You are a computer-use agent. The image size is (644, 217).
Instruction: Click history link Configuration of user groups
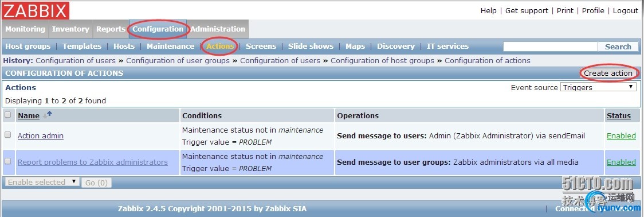pos(178,60)
